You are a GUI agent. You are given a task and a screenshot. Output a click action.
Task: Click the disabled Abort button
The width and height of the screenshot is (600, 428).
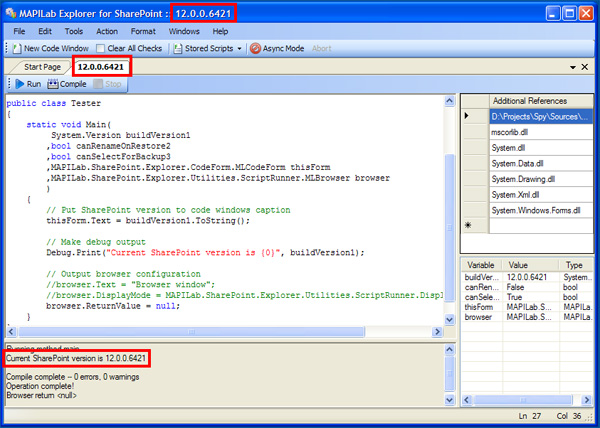pyautogui.click(x=321, y=49)
